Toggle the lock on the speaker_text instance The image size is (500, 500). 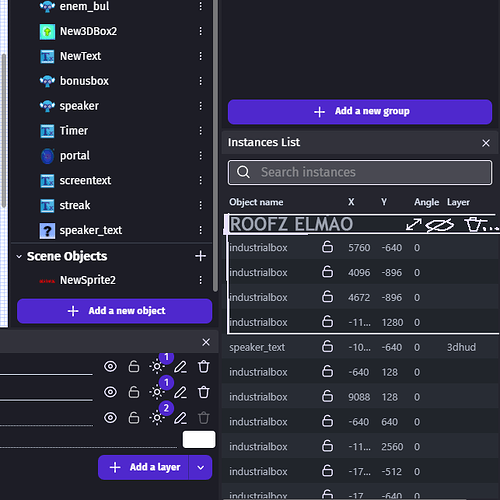tap(327, 347)
